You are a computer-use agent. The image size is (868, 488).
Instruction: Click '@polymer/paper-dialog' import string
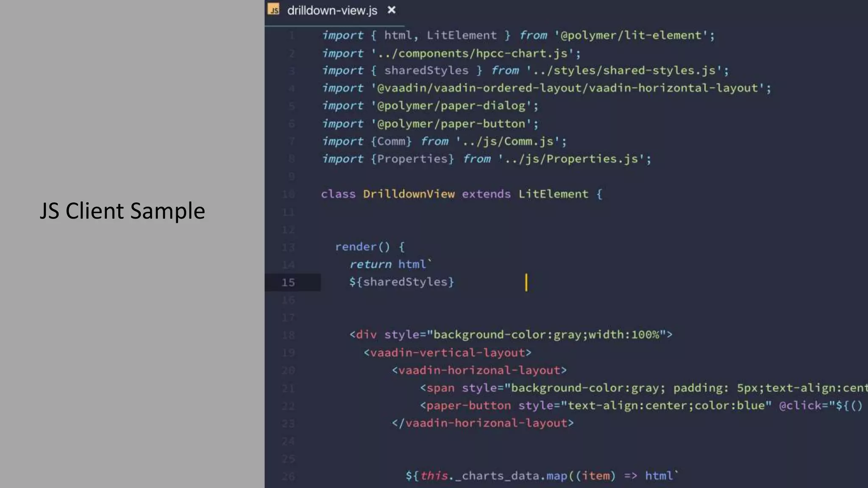click(x=451, y=106)
